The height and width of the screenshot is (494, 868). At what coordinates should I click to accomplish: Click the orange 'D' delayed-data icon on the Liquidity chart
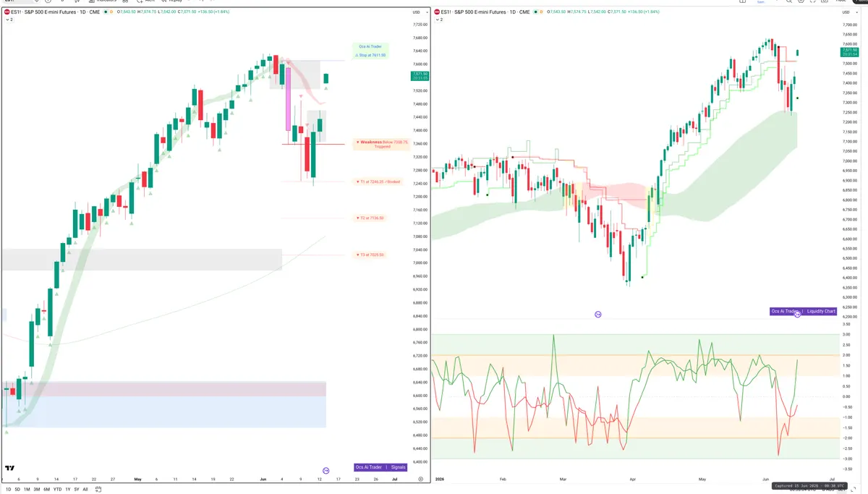542,12
